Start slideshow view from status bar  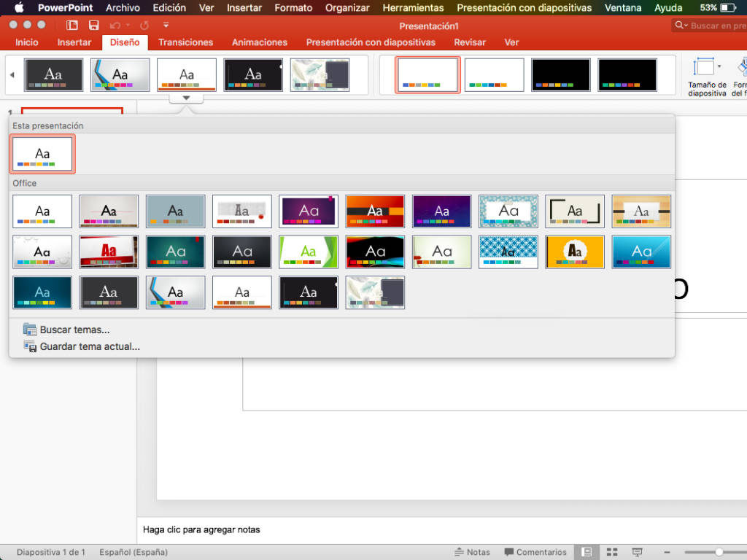pos(637,552)
